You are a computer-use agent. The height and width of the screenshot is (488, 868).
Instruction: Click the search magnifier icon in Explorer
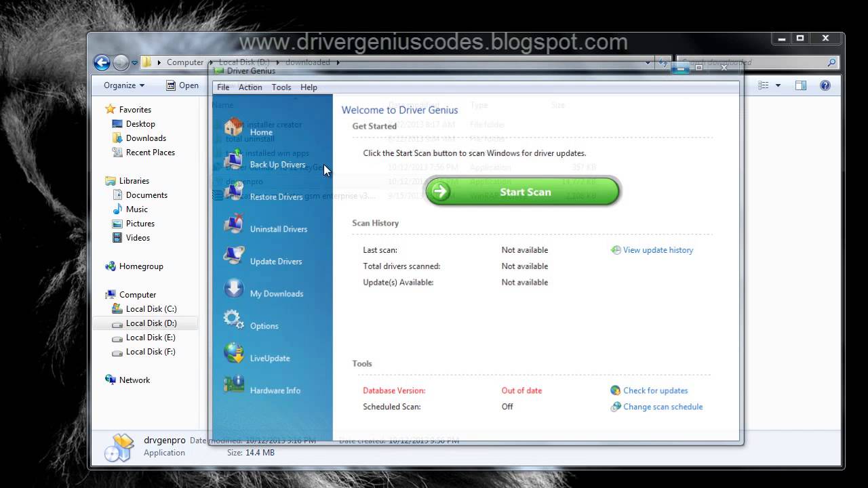(x=832, y=62)
